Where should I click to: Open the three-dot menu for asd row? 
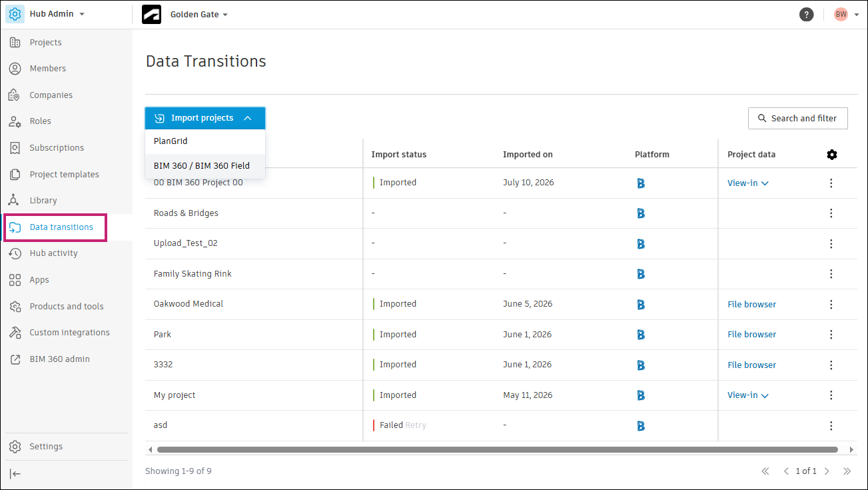[x=831, y=425]
